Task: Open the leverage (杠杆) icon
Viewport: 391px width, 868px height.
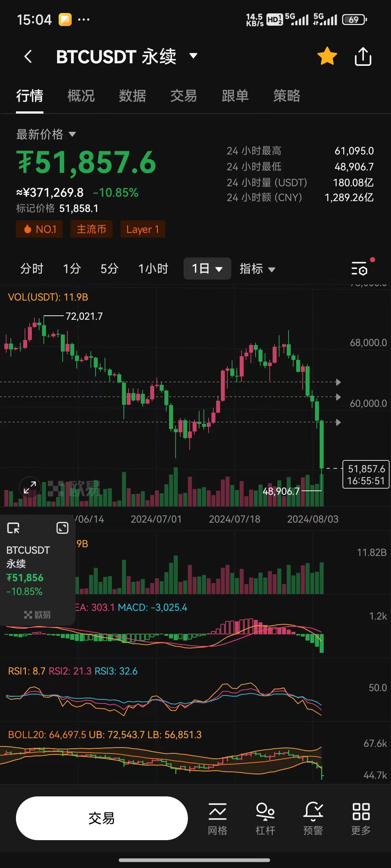Action: click(265, 819)
